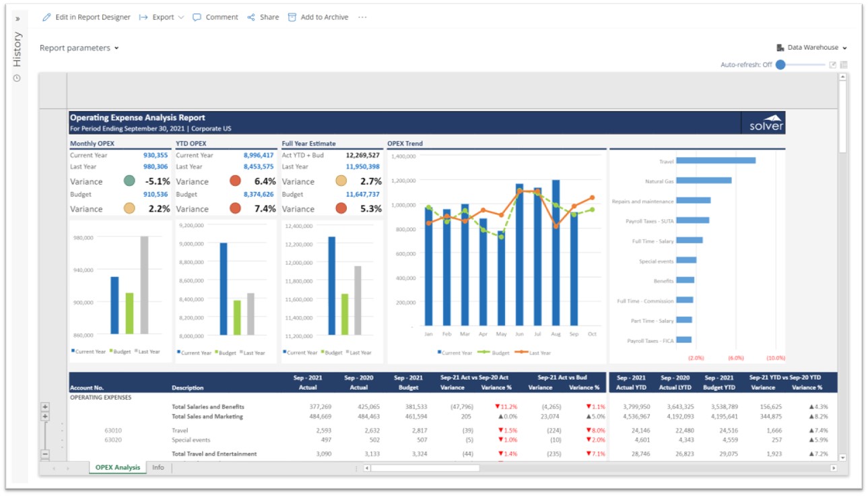The image size is (868, 496).
Task: Click the Comment speech bubble icon
Action: (197, 18)
